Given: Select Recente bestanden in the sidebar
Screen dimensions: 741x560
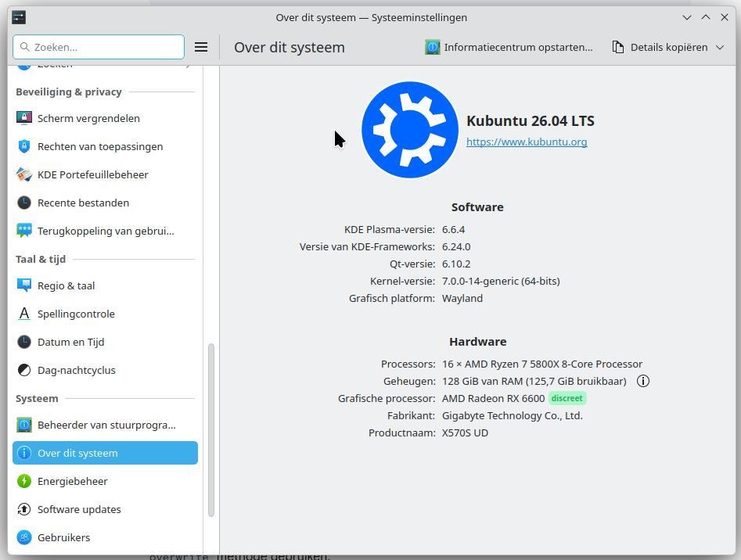Looking at the screenshot, I should [105, 203].
